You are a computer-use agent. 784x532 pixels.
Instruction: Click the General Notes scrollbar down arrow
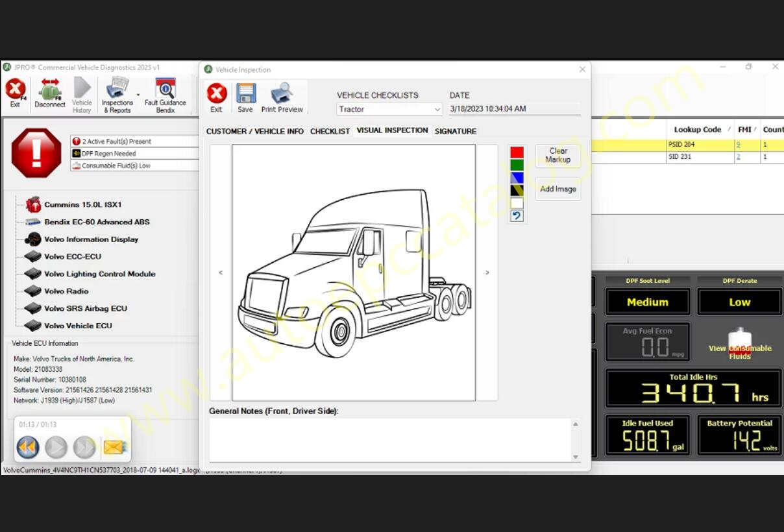point(576,457)
